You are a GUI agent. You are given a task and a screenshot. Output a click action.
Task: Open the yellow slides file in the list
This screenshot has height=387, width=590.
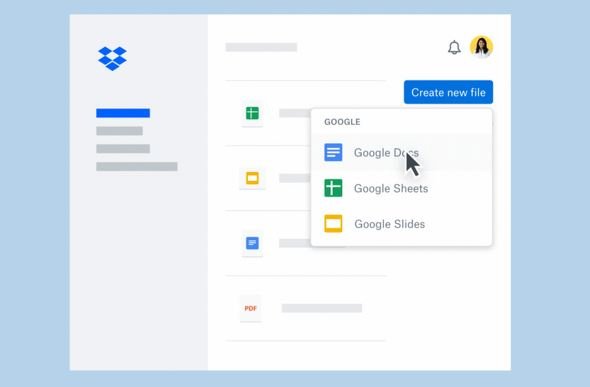[x=252, y=178]
